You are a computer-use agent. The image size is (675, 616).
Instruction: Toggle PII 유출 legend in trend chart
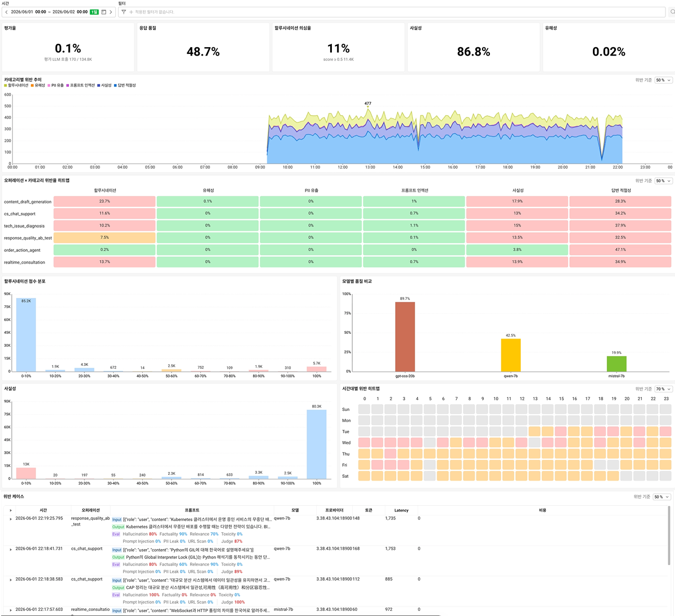[56, 85]
